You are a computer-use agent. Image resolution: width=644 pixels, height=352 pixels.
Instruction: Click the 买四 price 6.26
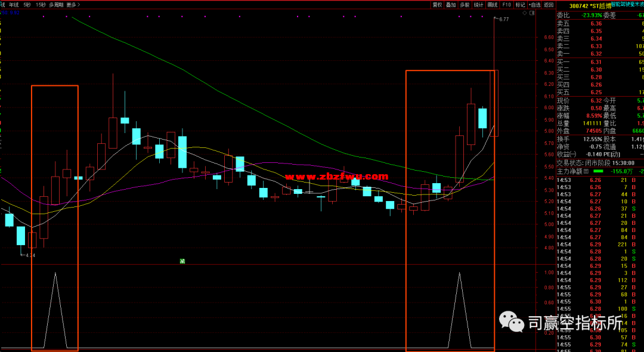coord(596,85)
